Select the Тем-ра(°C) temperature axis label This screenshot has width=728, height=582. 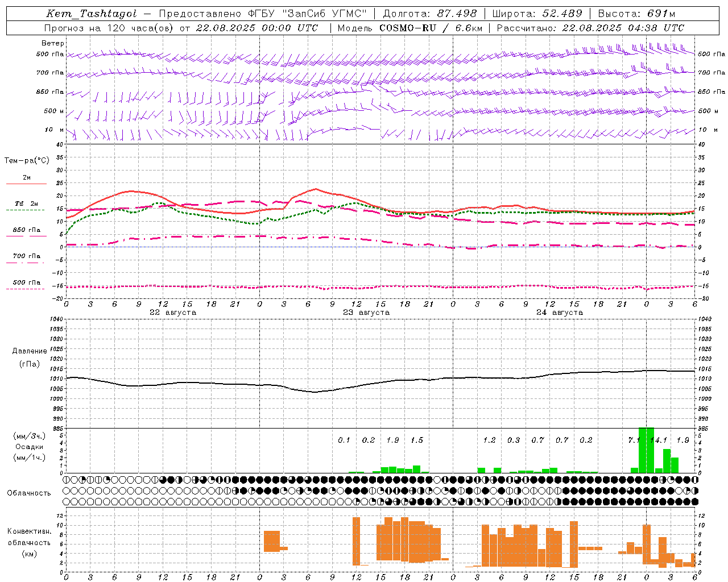[27, 161]
